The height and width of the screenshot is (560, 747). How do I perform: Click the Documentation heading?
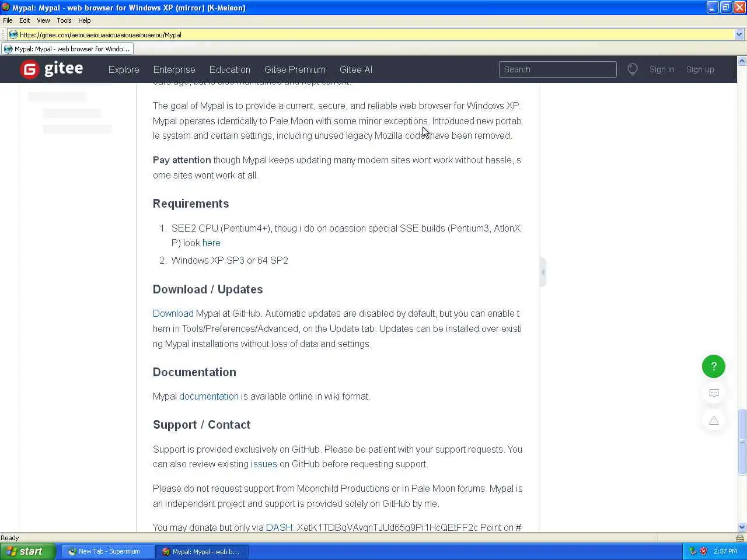194,372
